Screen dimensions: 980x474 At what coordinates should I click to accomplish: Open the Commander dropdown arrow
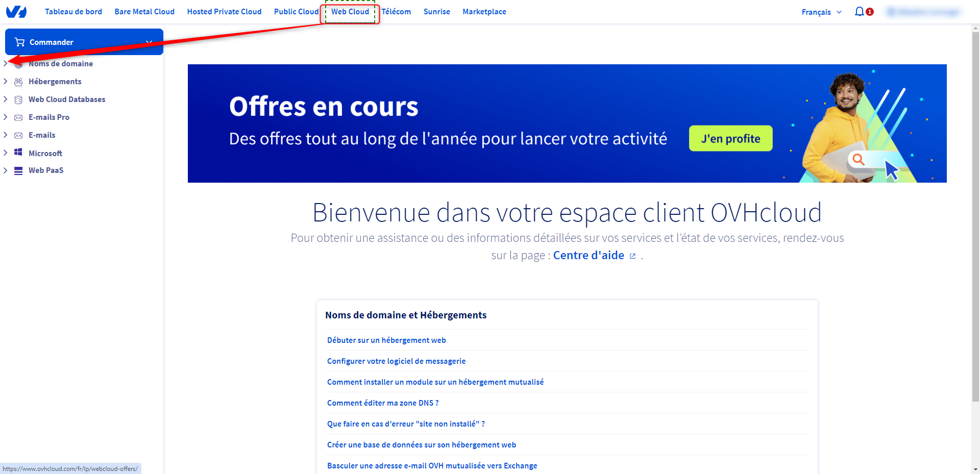pyautogui.click(x=149, y=42)
